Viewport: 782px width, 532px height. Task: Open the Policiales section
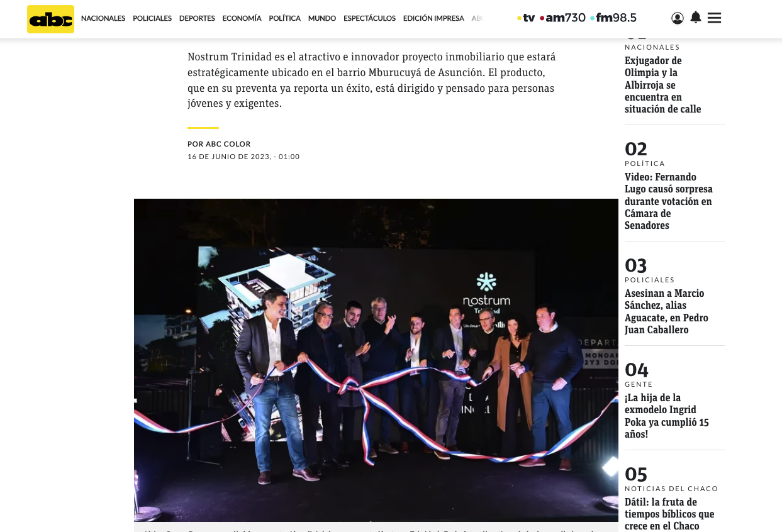(x=152, y=18)
